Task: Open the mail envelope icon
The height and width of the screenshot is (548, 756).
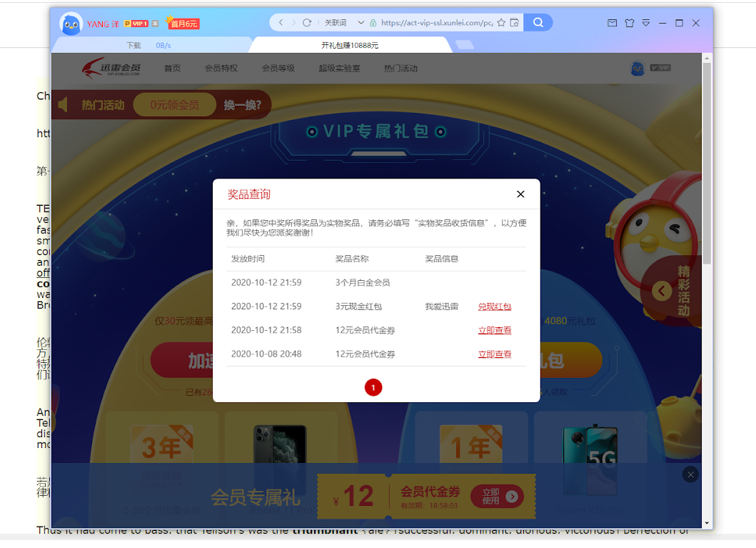Action: (x=613, y=23)
